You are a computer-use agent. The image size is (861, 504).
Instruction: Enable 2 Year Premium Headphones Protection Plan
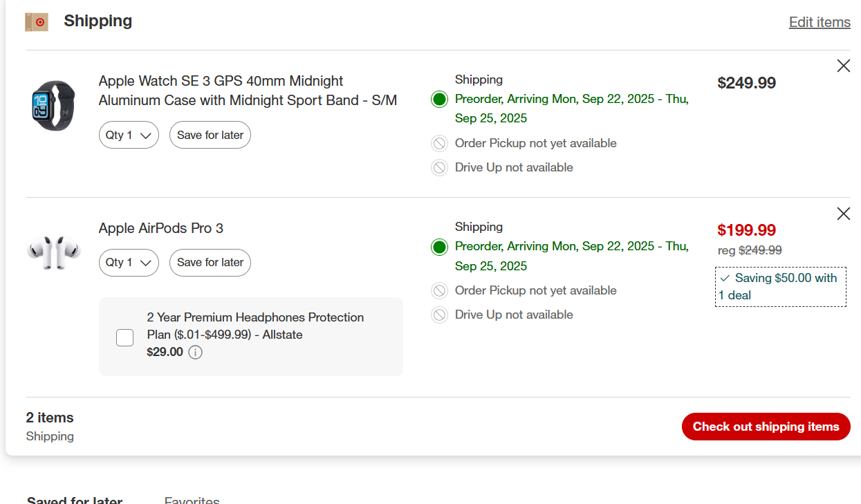tap(125, 337)
